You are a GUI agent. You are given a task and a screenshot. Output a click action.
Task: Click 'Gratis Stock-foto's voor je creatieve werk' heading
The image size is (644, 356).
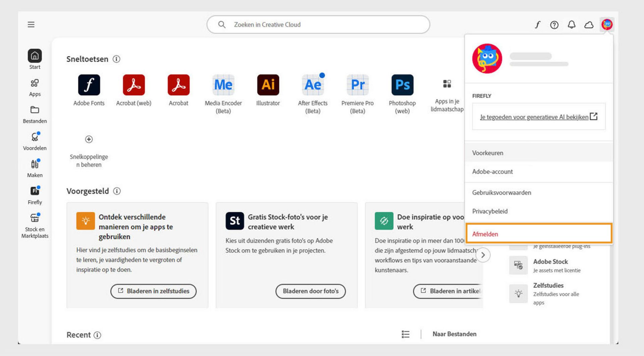pyautogui.click(x=288, y=222)
